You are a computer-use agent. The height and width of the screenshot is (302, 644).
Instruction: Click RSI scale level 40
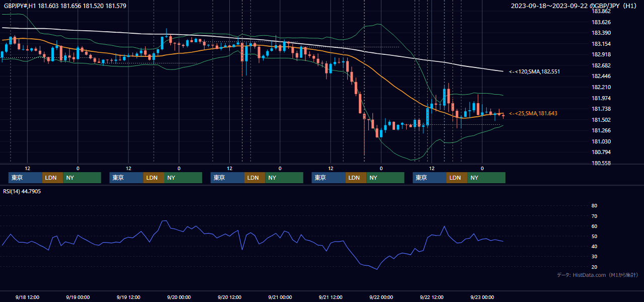594,246
